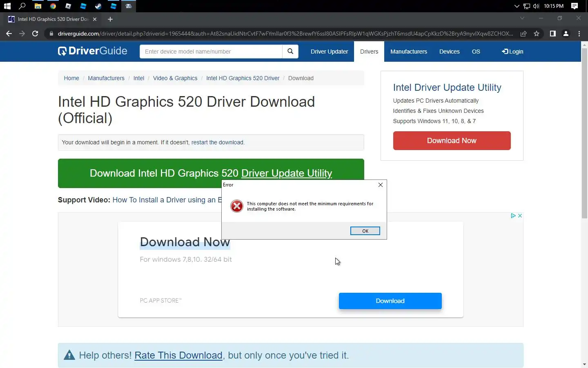Open the Manufacturers breadcrumb link
Viewport: 588px width, 368px height.
[106, 78]
